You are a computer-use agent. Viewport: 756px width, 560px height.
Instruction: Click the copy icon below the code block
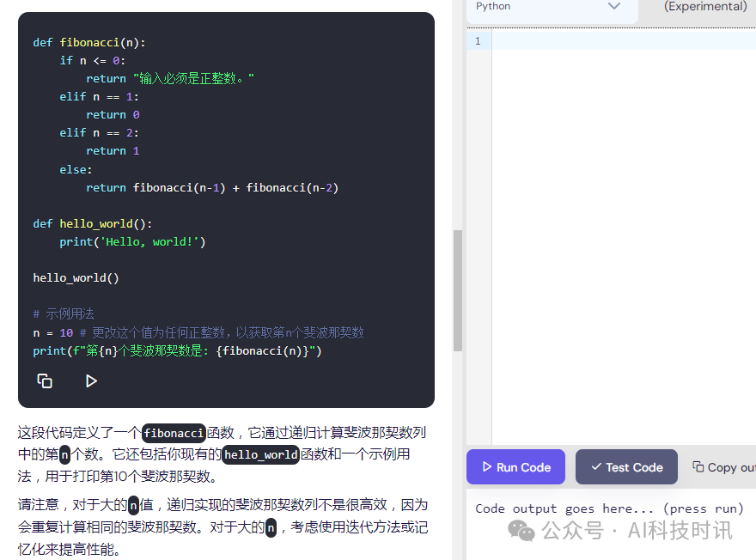pos(45,380)
